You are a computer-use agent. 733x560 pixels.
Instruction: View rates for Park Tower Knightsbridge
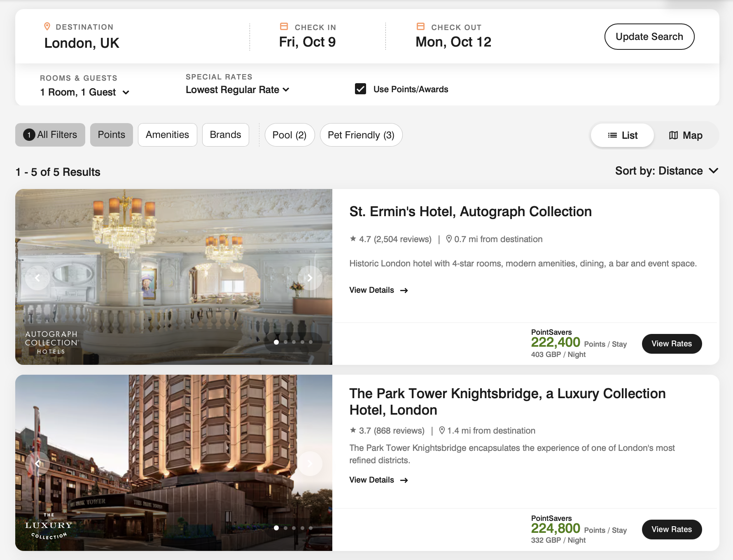(672, 530)
